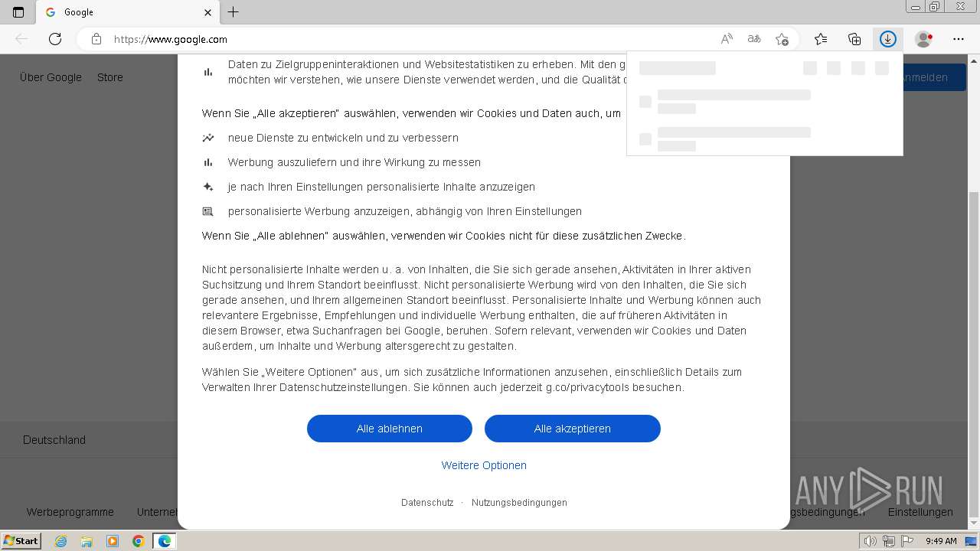This screenshot has width=980, height=551.
Task: Open the translate page icon
Action: tap(754, 39)
